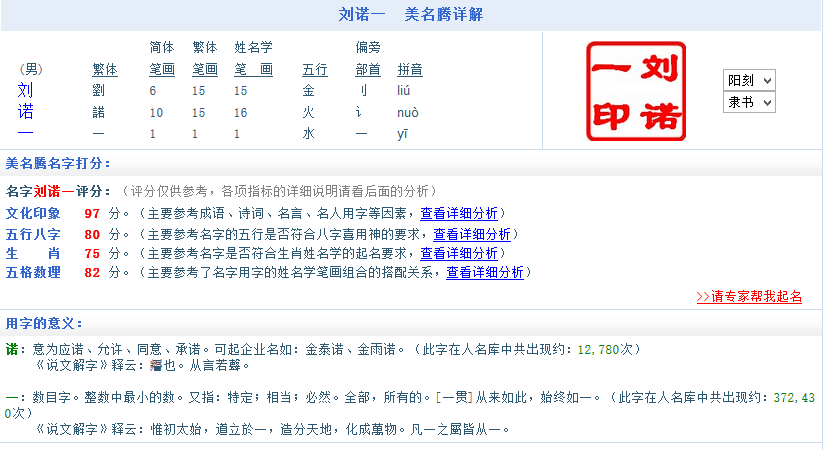This screenshot has width=826, height=450.
Task: Click the 偏旁部首 column header
Action: coord(368,70)
